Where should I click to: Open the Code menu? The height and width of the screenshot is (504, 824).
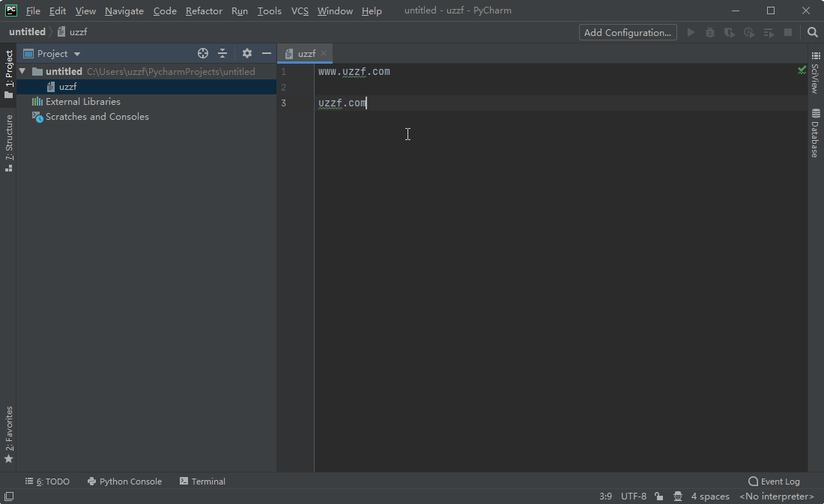click(x=165, y=11)
